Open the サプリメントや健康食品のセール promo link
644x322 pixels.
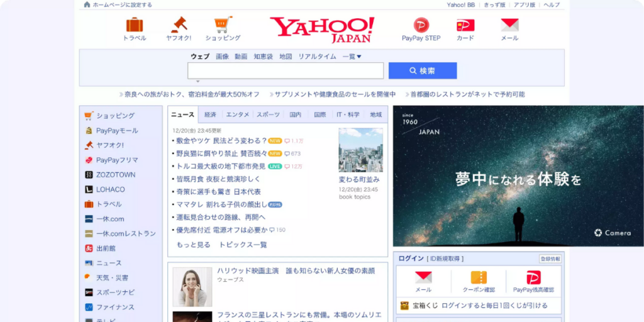[x=335, y=94]
